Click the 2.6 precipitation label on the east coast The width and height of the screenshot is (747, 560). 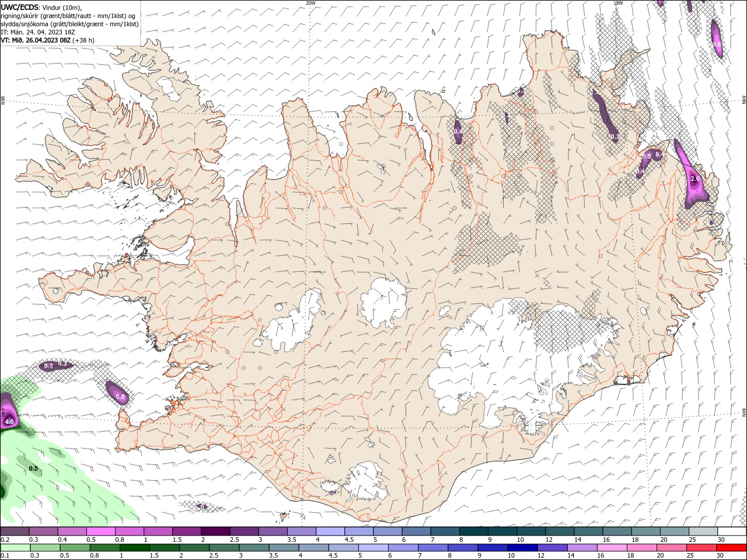pos(695,179)
